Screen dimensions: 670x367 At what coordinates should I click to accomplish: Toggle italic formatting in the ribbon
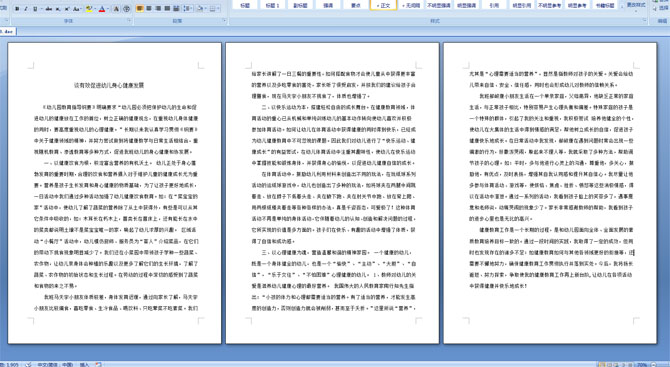click(26, 9)
